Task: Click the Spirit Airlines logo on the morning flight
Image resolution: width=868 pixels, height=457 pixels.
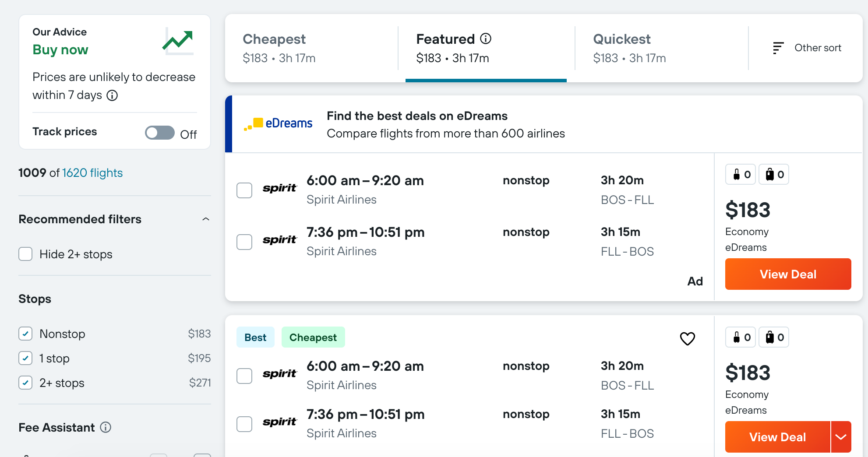Action: coord(280,188)
